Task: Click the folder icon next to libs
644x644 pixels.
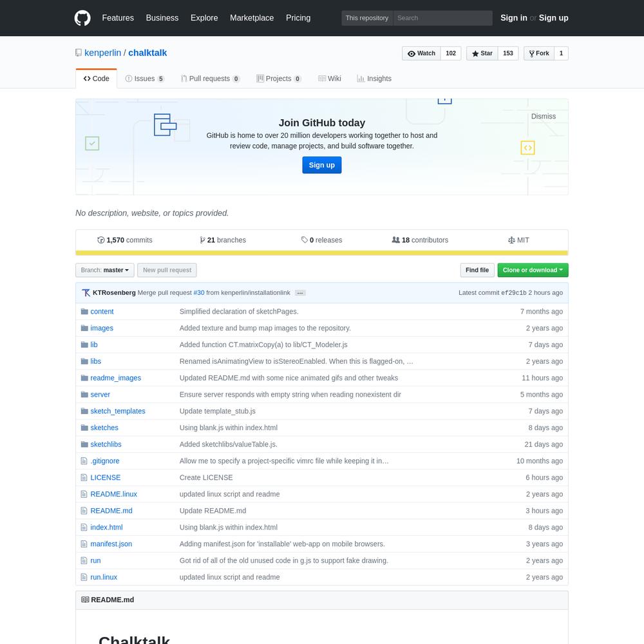Action: click(84, 361)
